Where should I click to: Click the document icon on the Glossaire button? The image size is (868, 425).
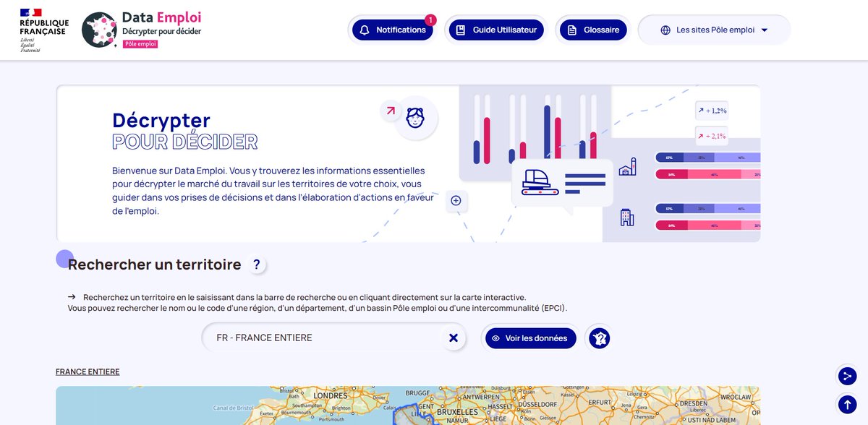574,30
